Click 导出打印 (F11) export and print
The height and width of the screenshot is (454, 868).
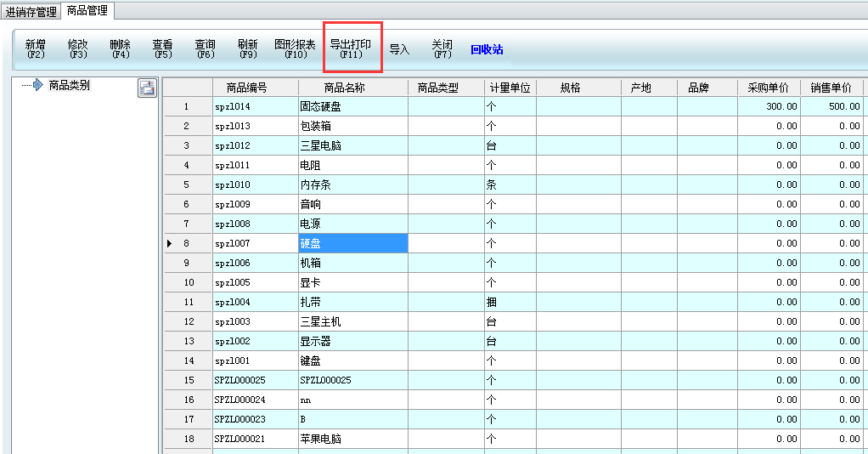click(351, 49)
